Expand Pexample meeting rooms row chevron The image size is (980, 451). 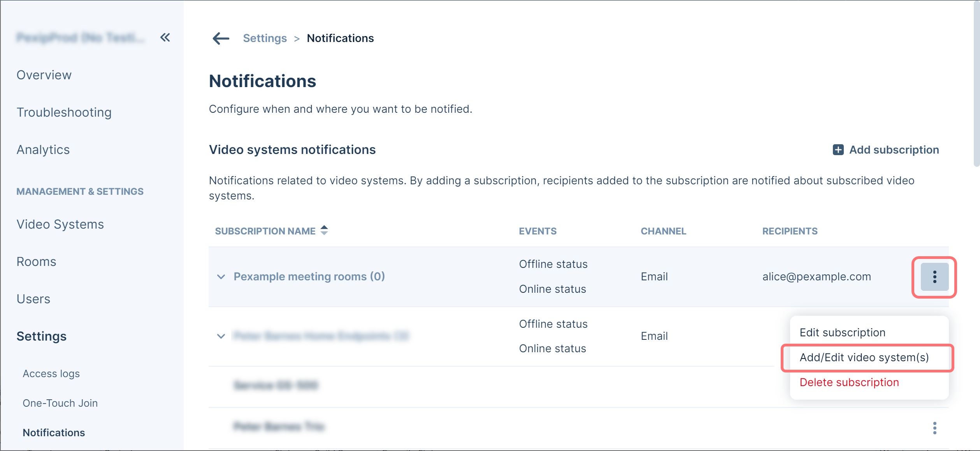point(221,277)
